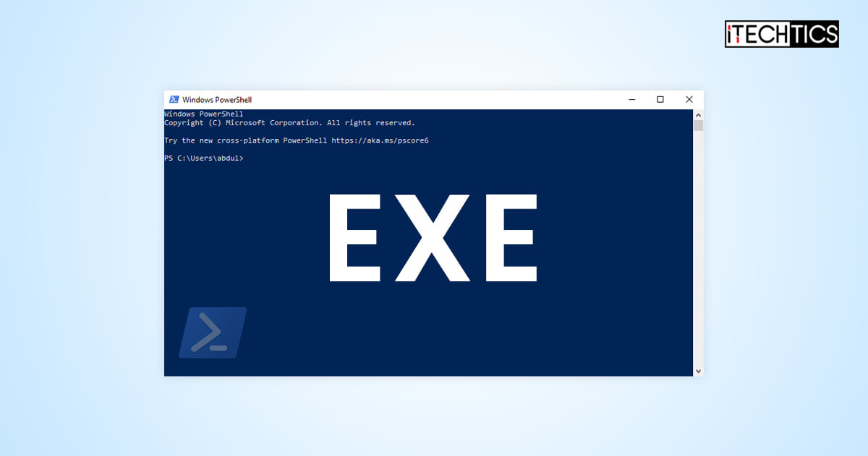Viewport: 868px width, 456px height.
Task: Close the Windows PowerShell window
Action: point(689,99)
